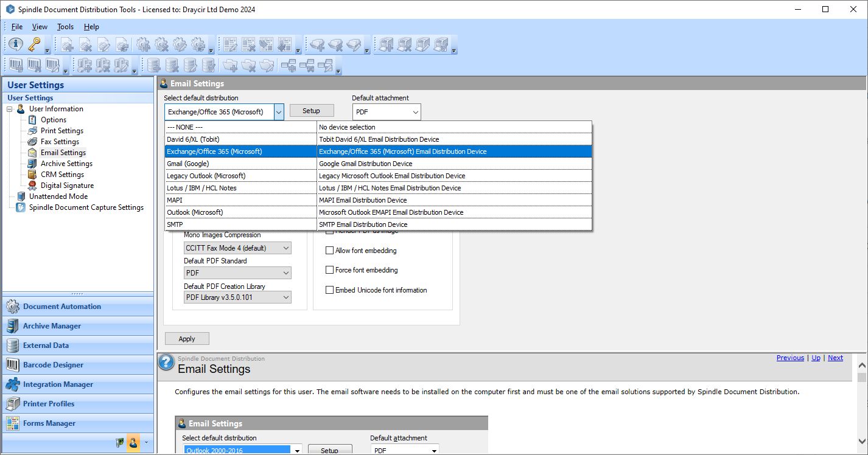
Task: Click the edit document toolbar icon
Action: 104,44
